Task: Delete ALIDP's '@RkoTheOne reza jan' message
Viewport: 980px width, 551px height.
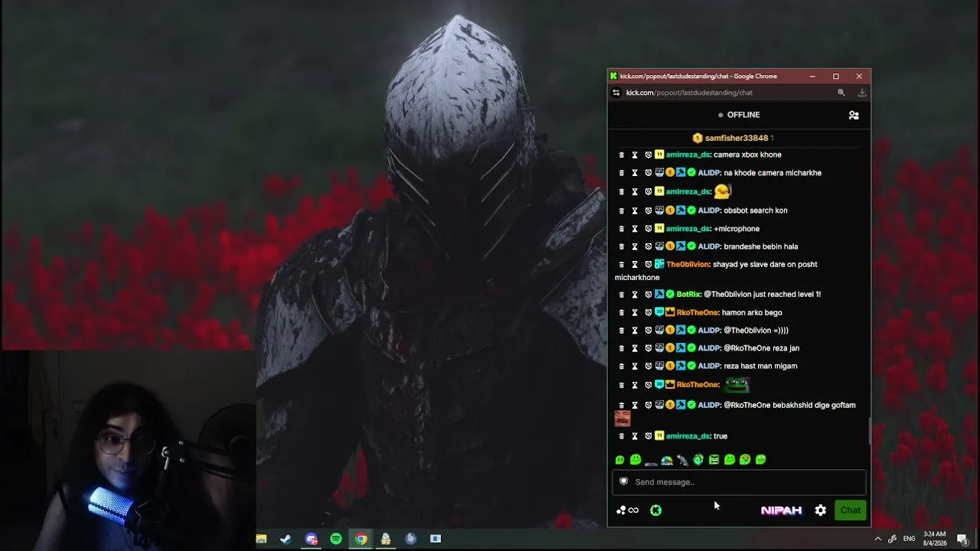Action: pos(621,348)
